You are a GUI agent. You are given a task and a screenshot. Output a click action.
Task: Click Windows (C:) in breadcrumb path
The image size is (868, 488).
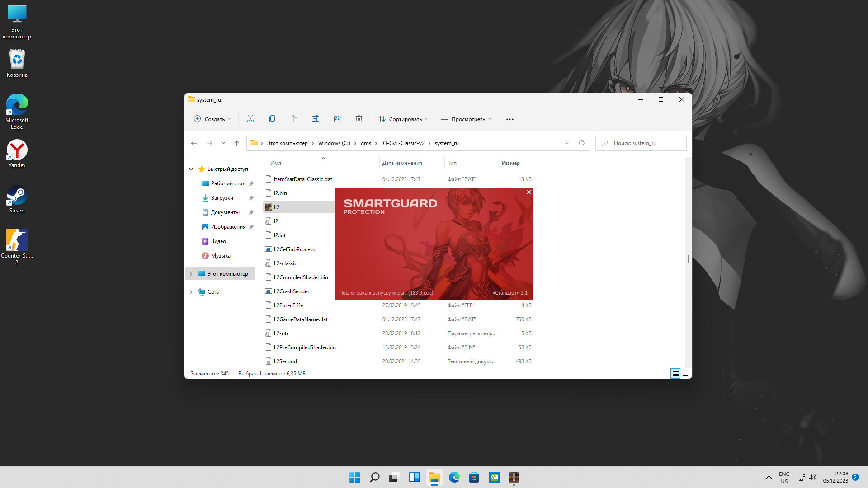(x=334, y=143)
